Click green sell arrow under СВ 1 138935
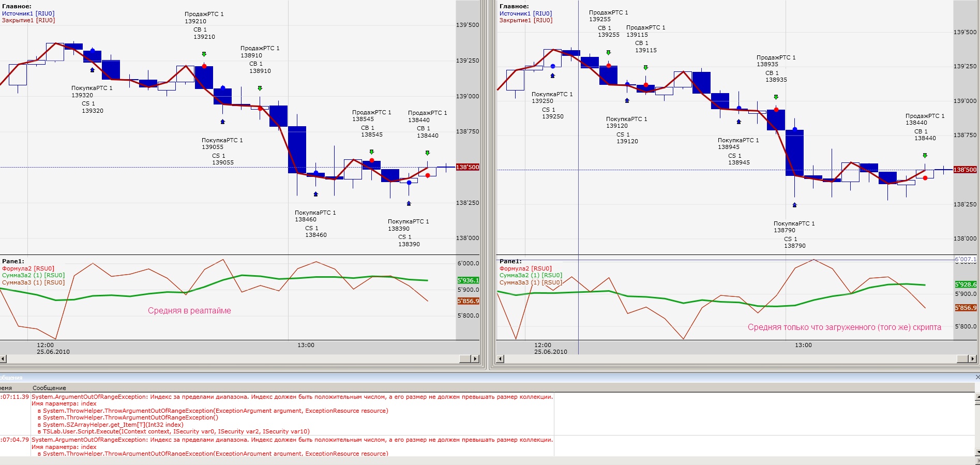The height and width of the screenshot is (465, 980). pos(776,97)
